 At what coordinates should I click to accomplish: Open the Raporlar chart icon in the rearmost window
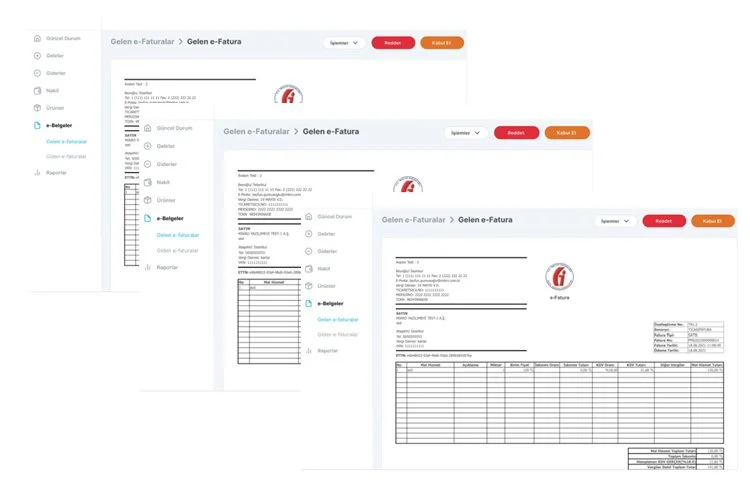click(37, 172)
